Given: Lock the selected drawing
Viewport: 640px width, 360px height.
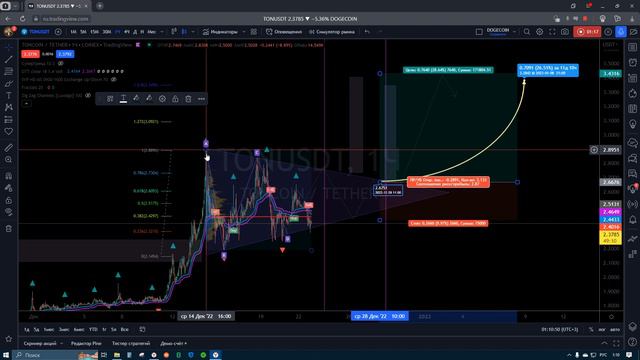Looking at the screenshot, I should [x=175, y=99].
